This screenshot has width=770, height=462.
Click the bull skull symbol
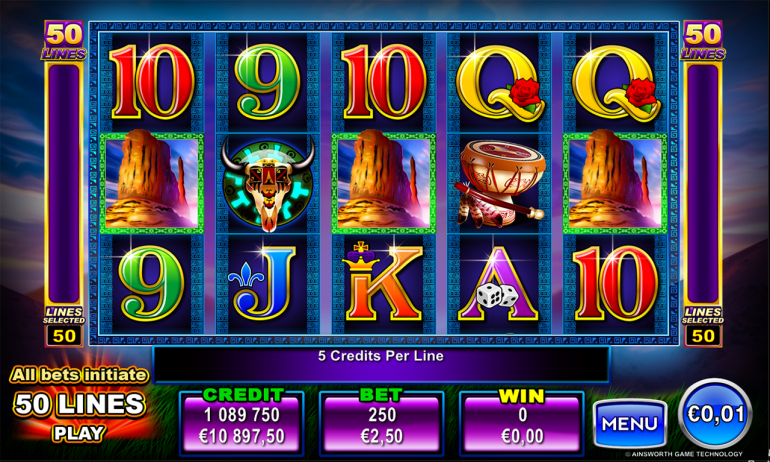click(x=268, y=184)
